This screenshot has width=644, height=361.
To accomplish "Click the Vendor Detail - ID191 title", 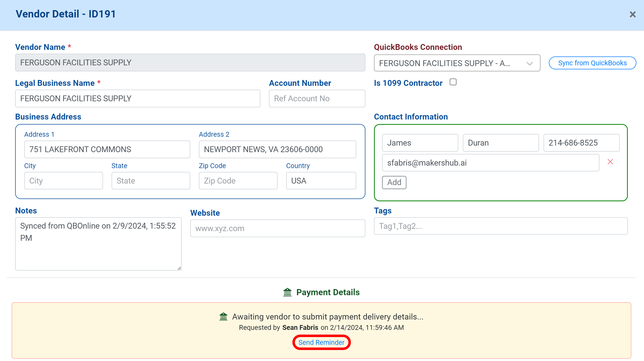I will pyautogui.click(x=66, y=14).
